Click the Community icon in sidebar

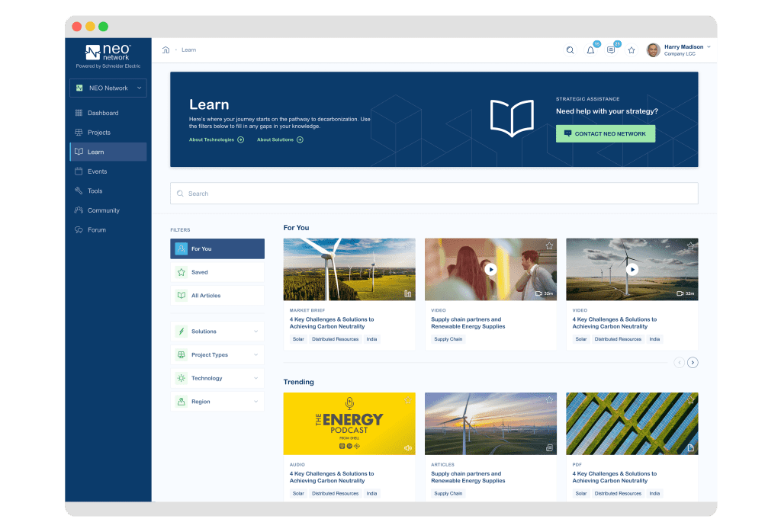click(x=79, y=210)
